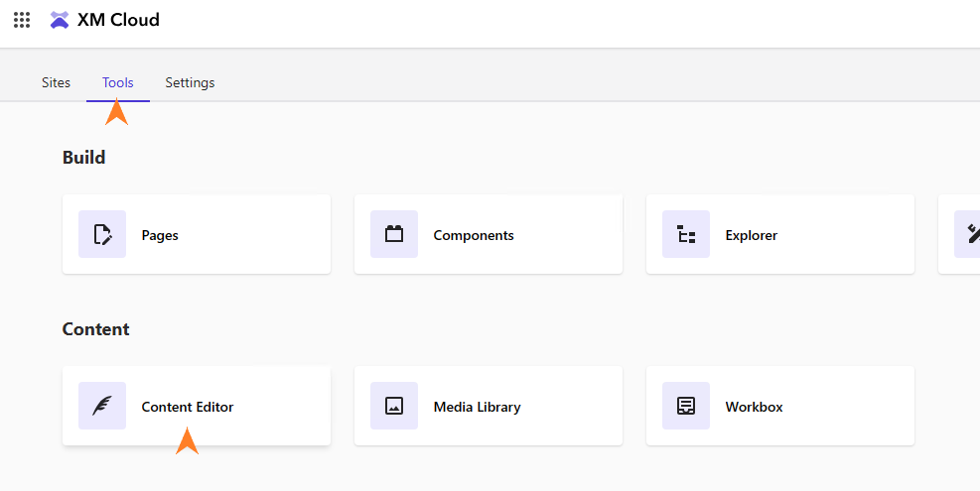The height and width of the screenshot is (491, 980).
Task: Click the XM Cloud logo icon
Action: pyautogui.click(x=60, y=20)
